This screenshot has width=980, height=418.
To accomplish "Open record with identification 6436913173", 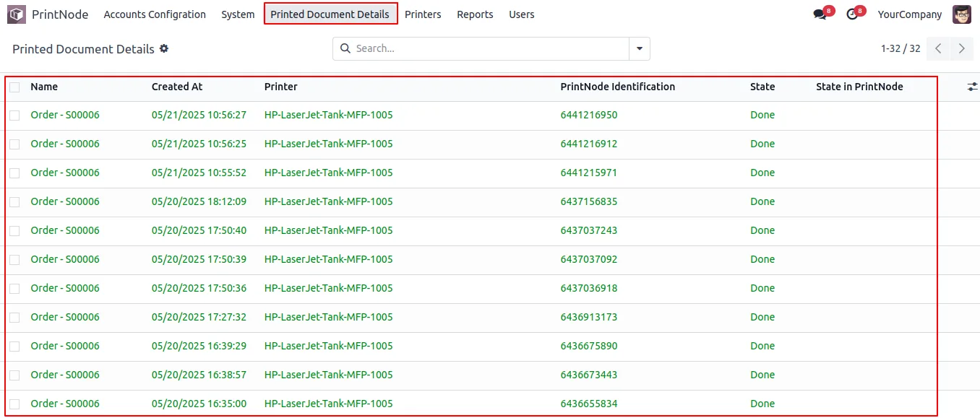I will click(x=589, y=317).
